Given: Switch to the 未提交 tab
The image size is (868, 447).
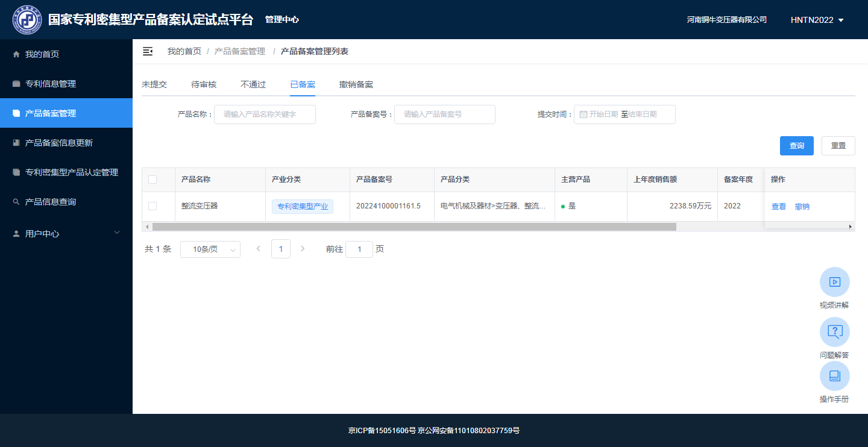Looking at the screenshot, I should (x=154, y=84).
